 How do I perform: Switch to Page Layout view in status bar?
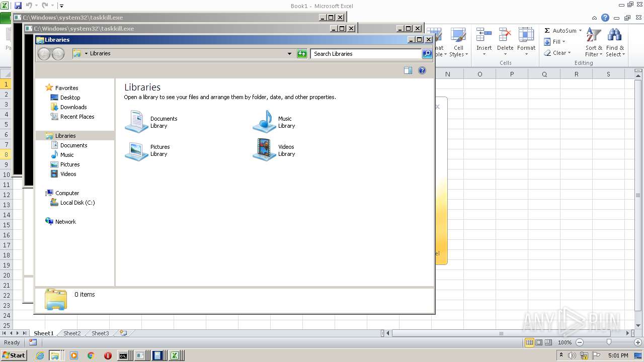539,342
